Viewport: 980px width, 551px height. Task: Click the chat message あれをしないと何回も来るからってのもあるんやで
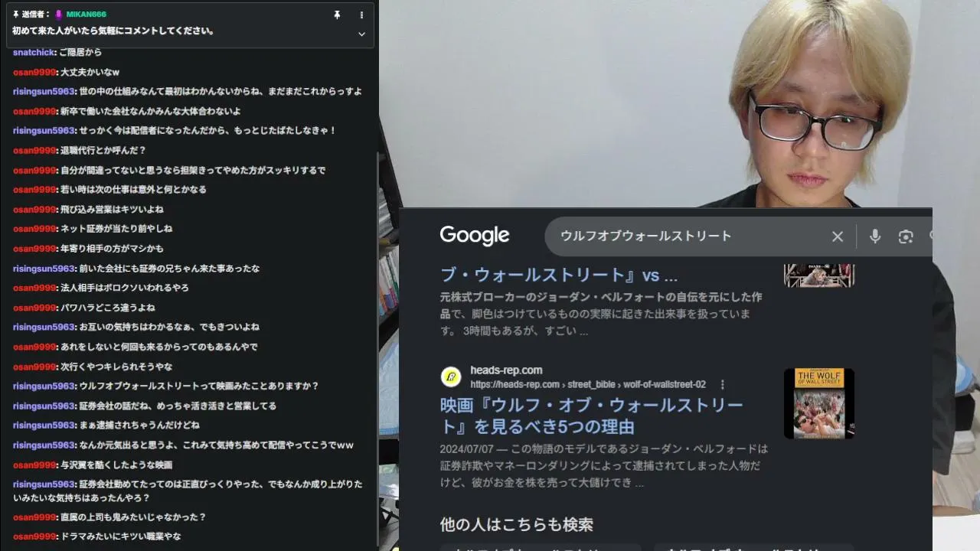[158, 347]
